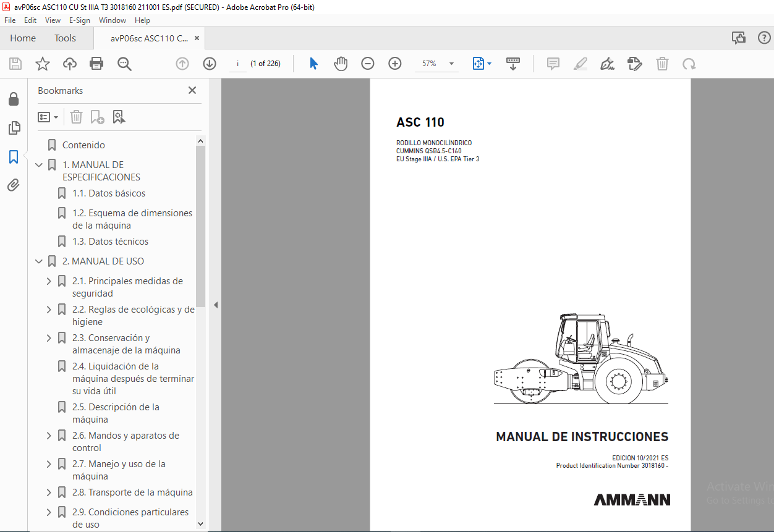Screen dimensions: 774x532
Task: Open the Help menu in menu bar
Action: tap(142, 20)
